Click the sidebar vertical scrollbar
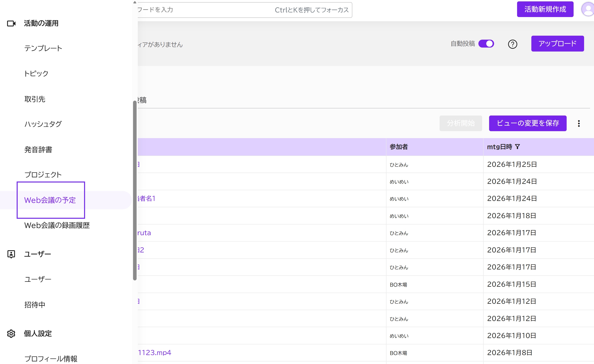Image resolution: width=594 pixels, height=364 pixels. point(135,190)
